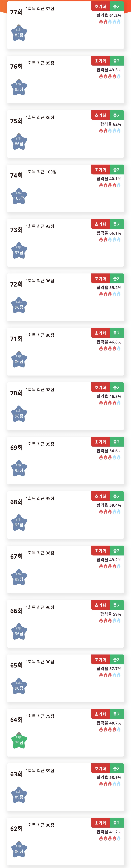Click the 71회 round title

pos(16,339)
